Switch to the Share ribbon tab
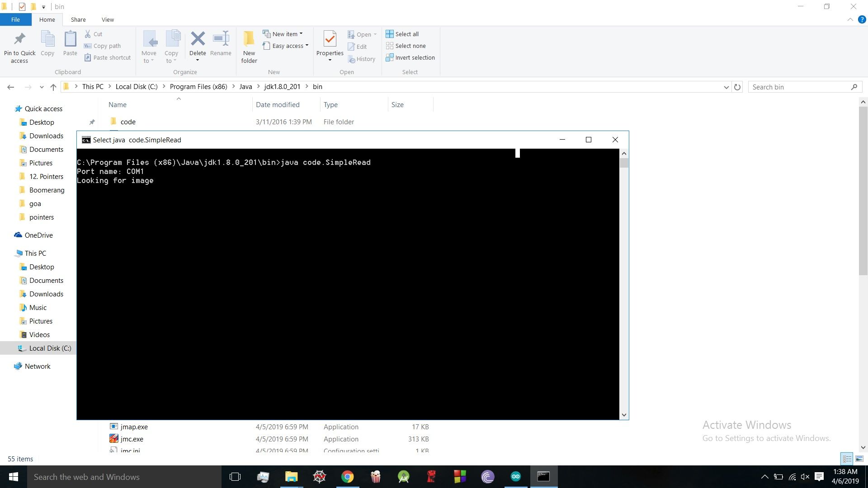 [x=78, y=19]
